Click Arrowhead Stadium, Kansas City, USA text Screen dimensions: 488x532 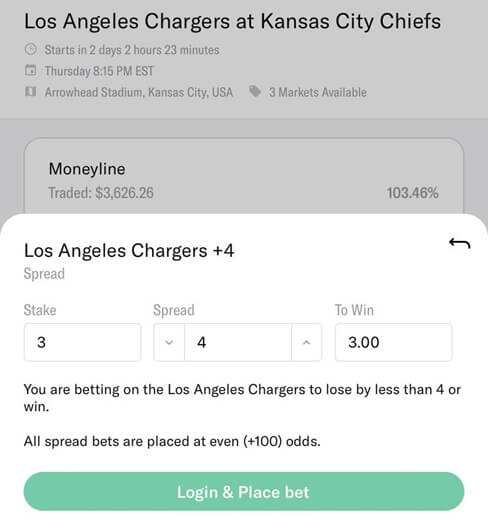pos(139,92)
